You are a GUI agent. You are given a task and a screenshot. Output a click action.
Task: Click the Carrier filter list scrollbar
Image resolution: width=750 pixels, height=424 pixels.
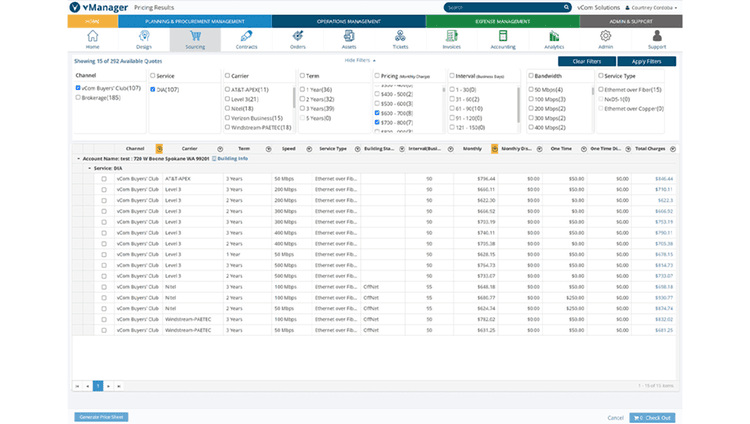pyautogui.click(x=294, y=97)
